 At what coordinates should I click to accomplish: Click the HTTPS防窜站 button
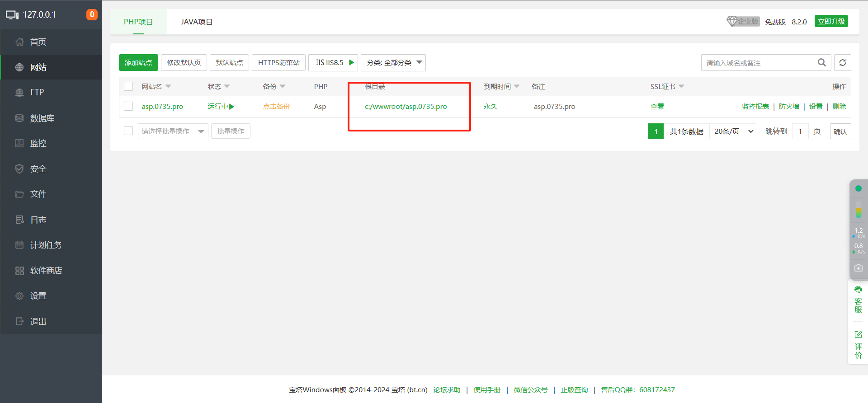tap(279, 62)
